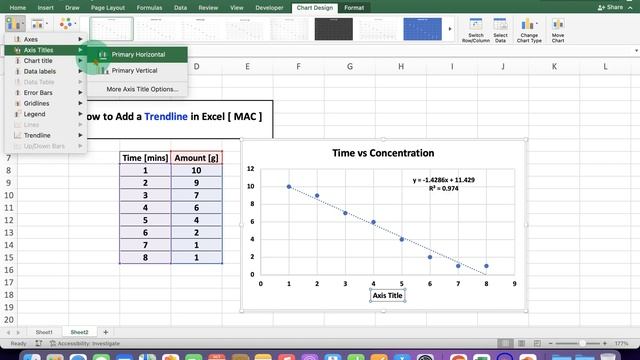
Task: Select the Amount cell with value 10
Action: 196,170
